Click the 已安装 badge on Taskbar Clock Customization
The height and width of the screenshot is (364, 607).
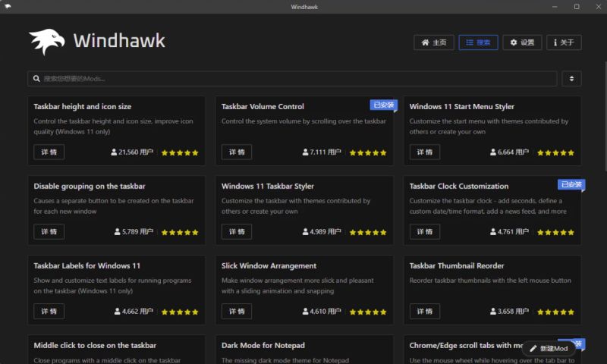point(571,184)
